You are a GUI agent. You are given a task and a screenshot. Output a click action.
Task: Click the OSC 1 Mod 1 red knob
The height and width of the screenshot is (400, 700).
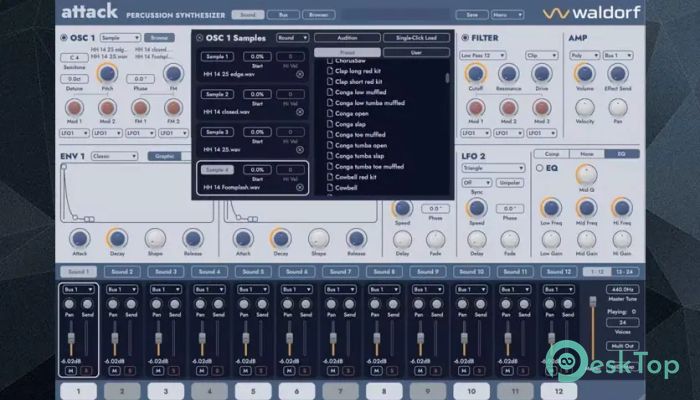click(74, 108)
